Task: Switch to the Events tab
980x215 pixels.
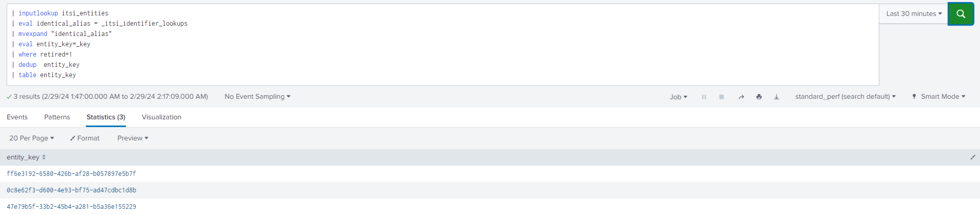Action: pos(17,117)
